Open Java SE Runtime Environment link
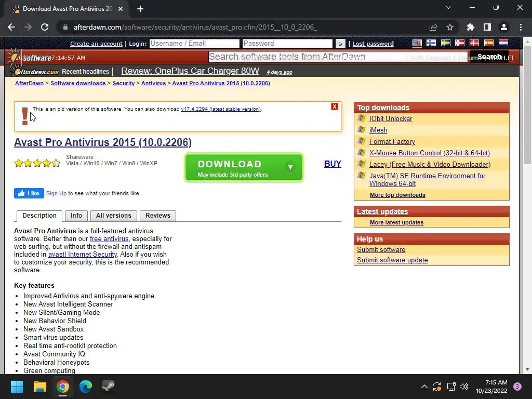The image size is (532, 399). [427, 180]
